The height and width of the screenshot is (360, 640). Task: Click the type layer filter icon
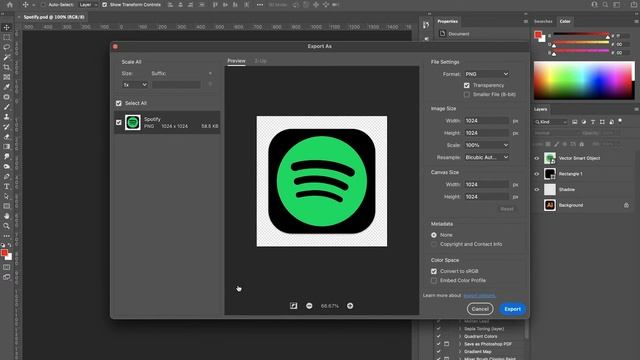593,122
